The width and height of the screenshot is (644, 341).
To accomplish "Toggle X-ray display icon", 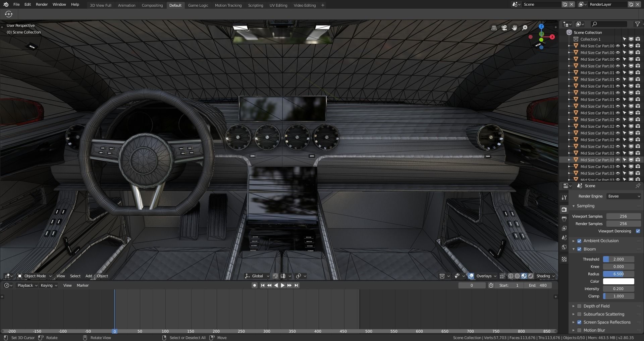I will coord(502,276).
